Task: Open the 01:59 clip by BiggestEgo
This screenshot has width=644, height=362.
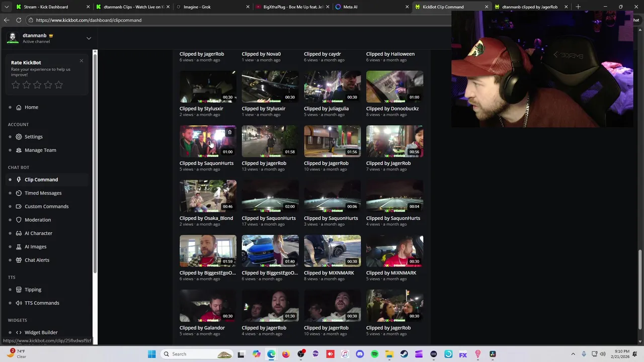Action: [x=208, y=251]
